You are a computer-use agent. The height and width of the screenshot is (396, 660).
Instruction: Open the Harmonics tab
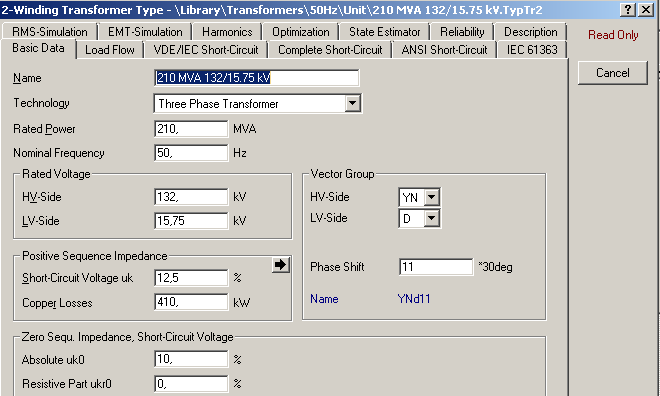tap(227, 32)
